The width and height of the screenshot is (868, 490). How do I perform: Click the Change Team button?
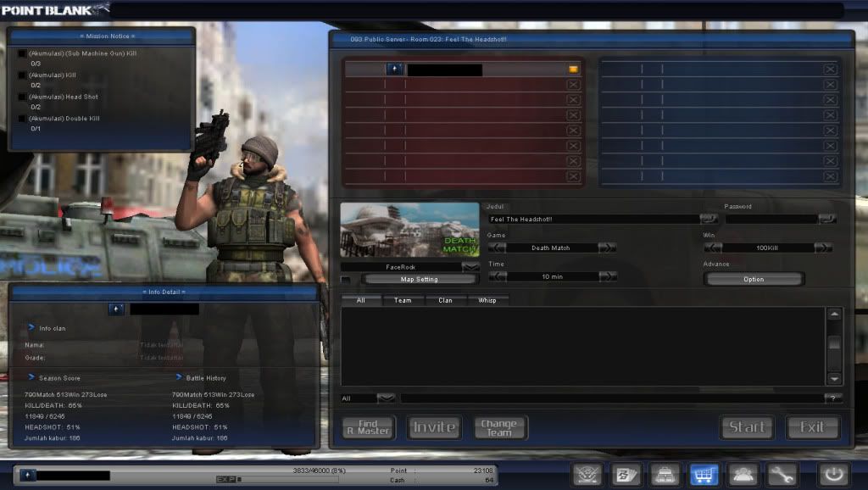tap(500, 427)
